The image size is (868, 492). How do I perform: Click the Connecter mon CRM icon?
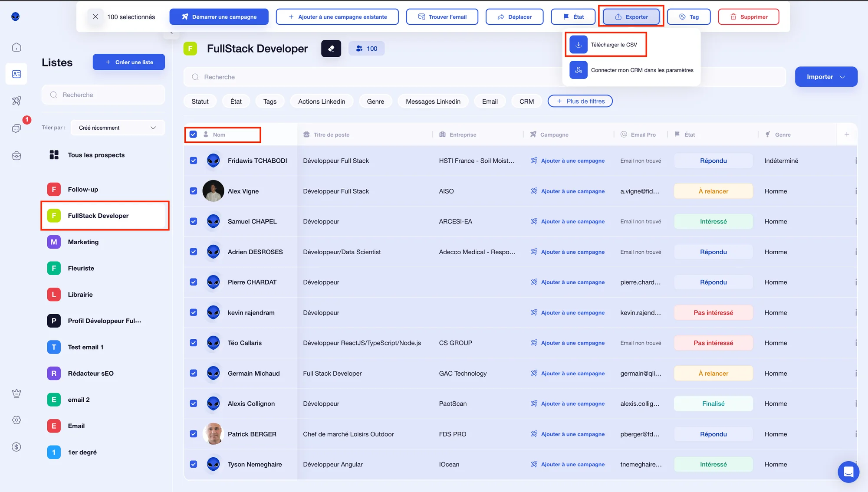click(579, 70)
